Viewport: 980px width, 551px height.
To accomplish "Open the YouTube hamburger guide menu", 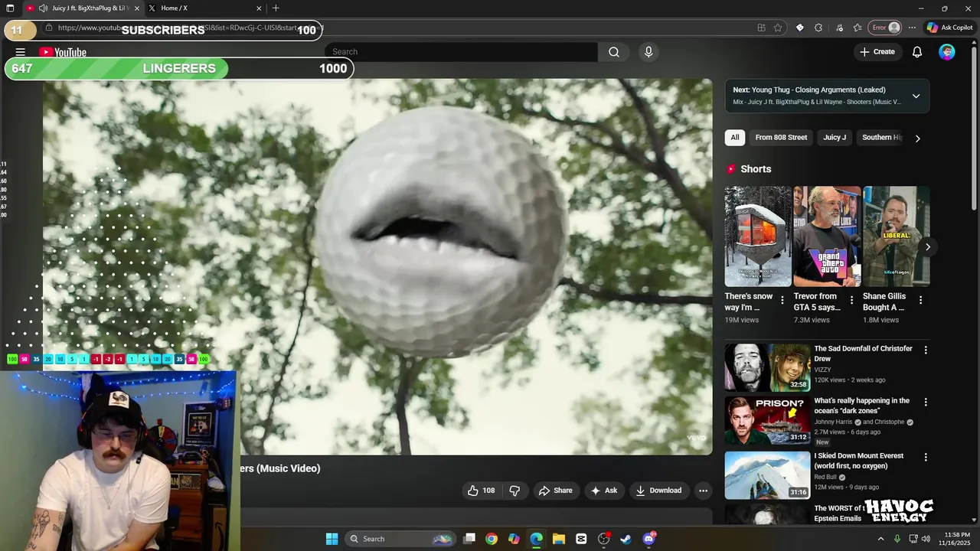I will click(21, 52).
